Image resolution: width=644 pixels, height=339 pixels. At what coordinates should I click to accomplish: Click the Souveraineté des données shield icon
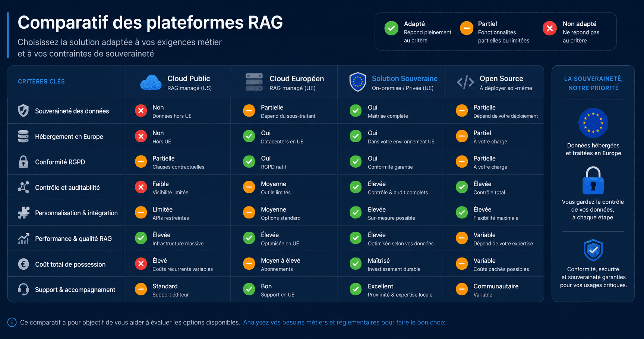pos(23,111)
